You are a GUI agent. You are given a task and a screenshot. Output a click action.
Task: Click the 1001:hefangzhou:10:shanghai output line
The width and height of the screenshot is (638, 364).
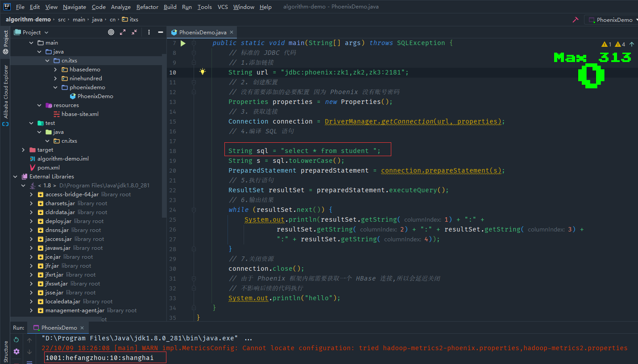(x=99, y=358)
